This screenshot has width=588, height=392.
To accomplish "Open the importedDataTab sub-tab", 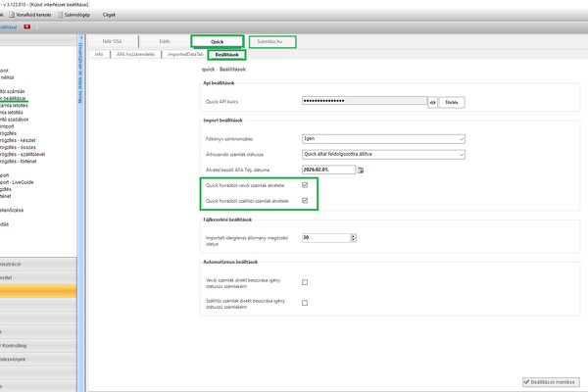I will coord(185,55).
